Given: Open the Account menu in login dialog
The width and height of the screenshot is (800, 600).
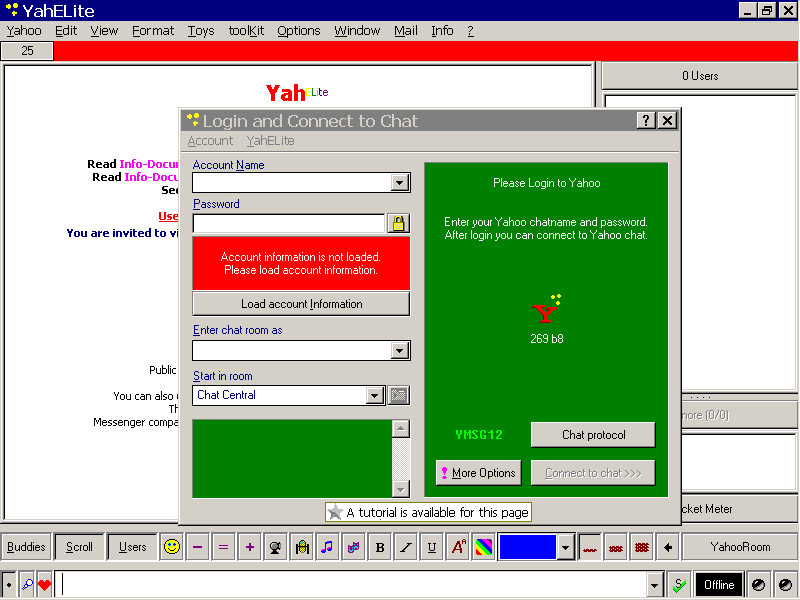Looking at the screenshot, I should point(210,141).
